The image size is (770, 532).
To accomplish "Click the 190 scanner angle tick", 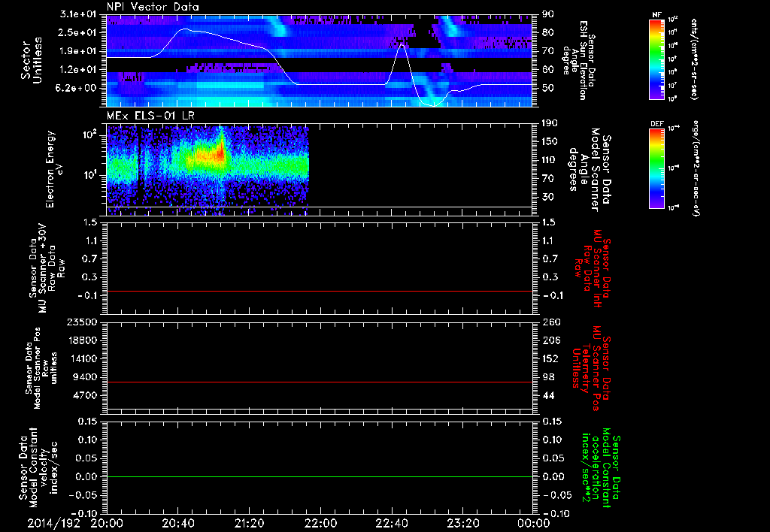I will coord(550,122).
